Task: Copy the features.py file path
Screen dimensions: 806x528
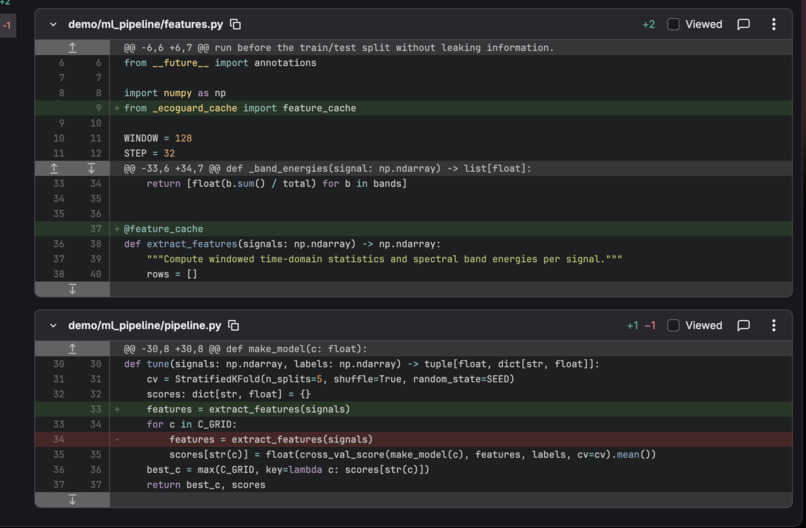Action: [x=235, y=24]
